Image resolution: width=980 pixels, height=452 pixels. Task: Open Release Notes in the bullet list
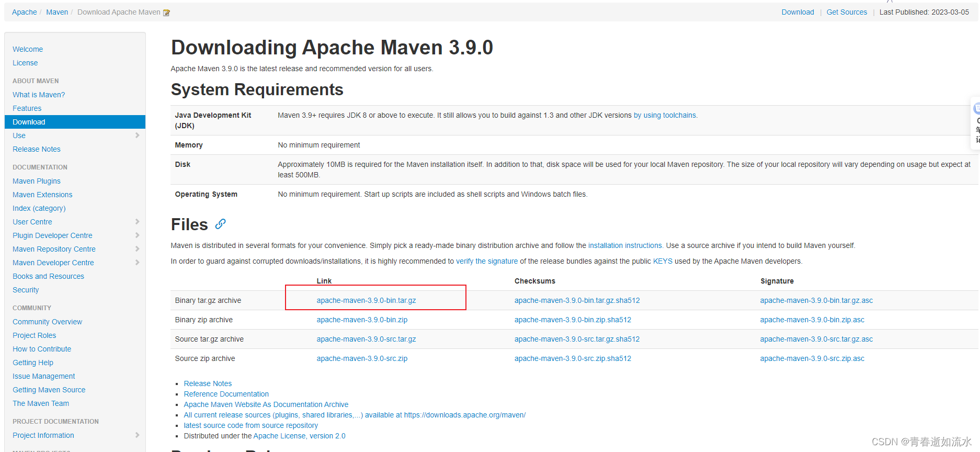[208, 383]
